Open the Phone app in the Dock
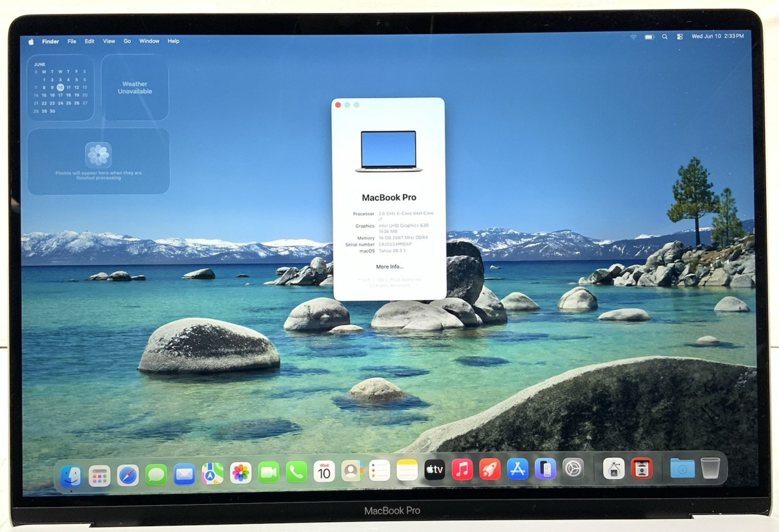 [297, 472]
